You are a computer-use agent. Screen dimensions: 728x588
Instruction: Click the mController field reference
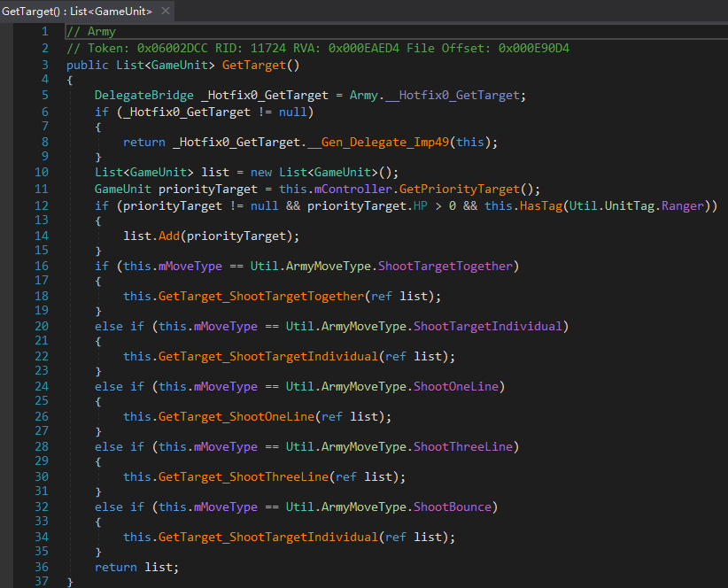[354, 190]
